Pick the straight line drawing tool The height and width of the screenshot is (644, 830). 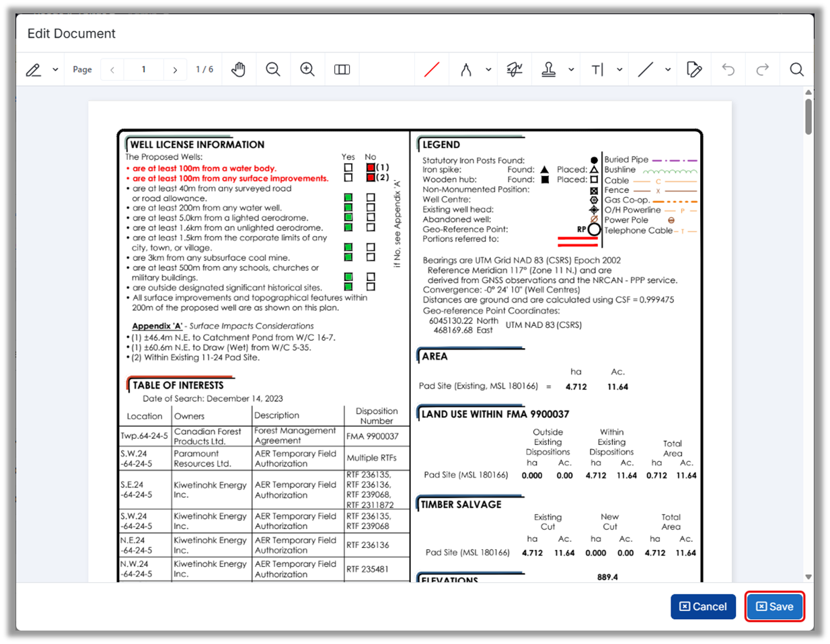(646, 69)
